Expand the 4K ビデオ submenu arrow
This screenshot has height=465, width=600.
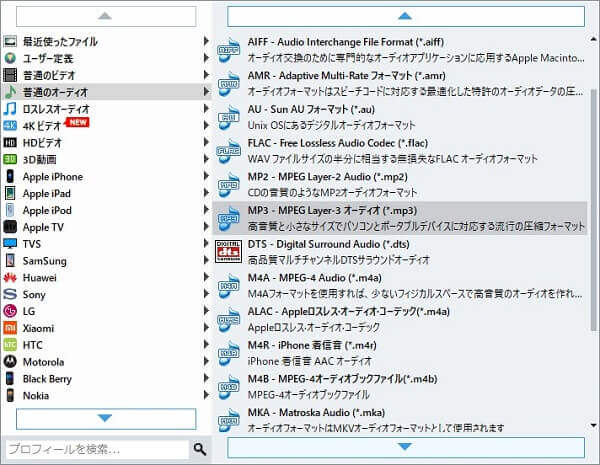coord(206,125)
